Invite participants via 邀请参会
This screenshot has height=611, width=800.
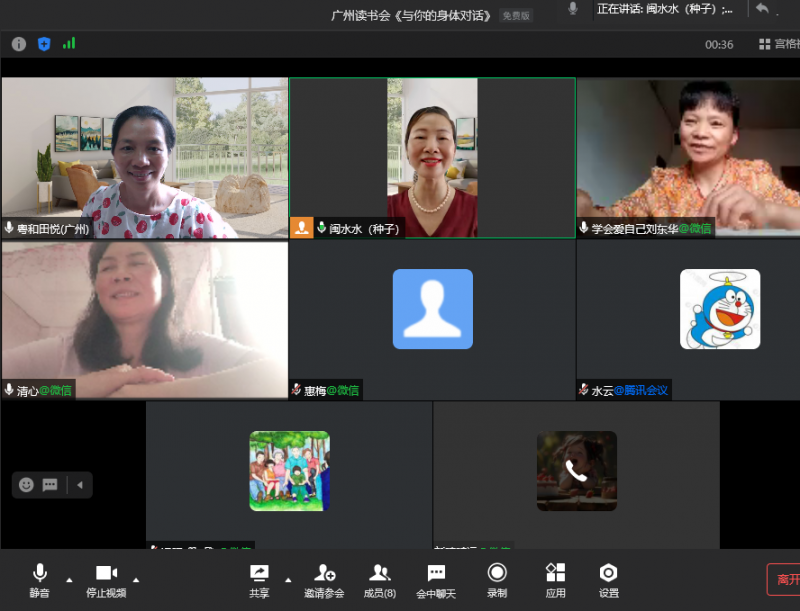(324, 579)
